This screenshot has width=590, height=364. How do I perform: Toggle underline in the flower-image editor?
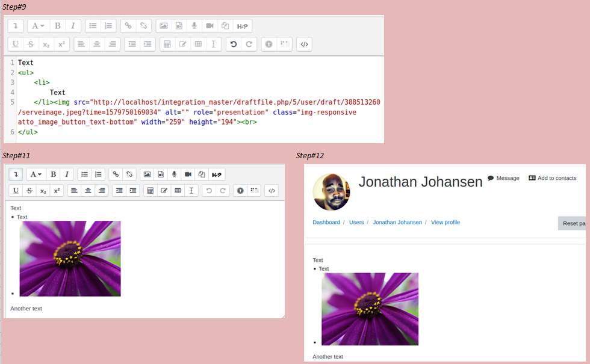click(16, 191)
